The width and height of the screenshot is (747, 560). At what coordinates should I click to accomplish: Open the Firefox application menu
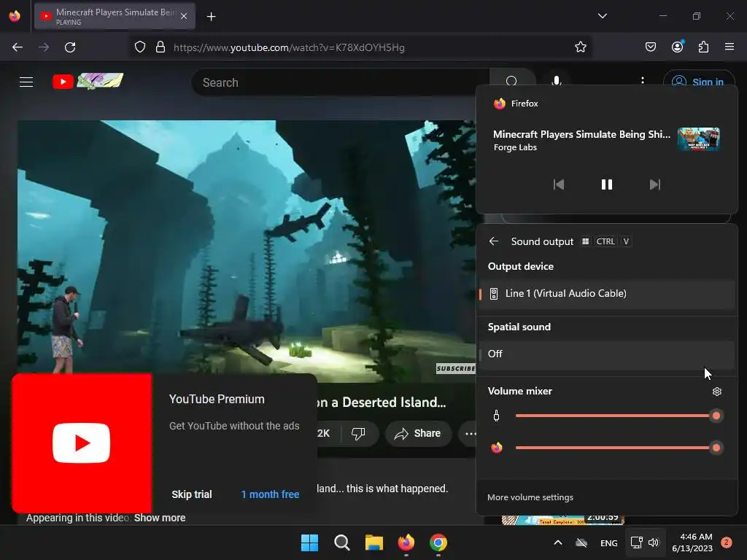[x=729, y=47]
